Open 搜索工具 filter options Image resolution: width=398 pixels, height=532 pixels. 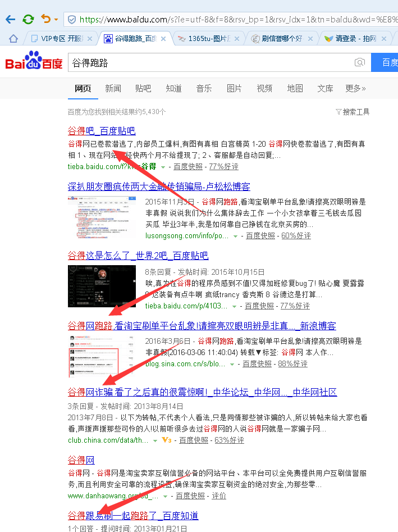click(352, 112)
